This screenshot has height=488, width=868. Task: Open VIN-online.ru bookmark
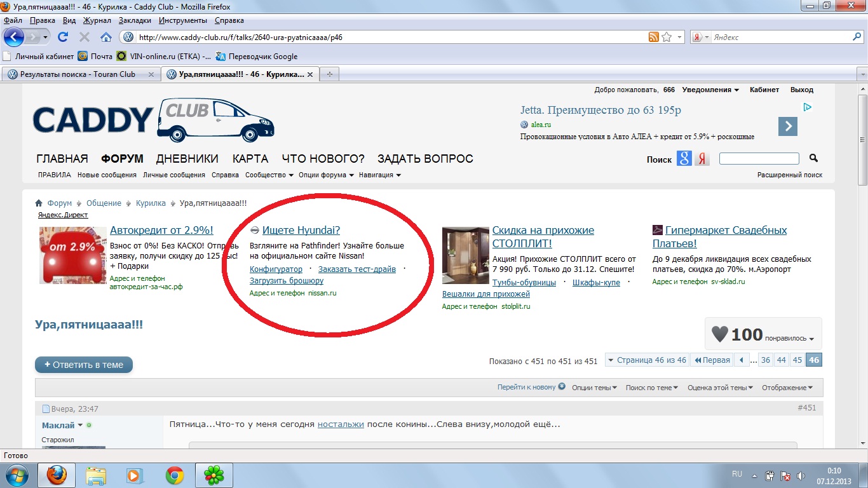(x=163, y=56)
